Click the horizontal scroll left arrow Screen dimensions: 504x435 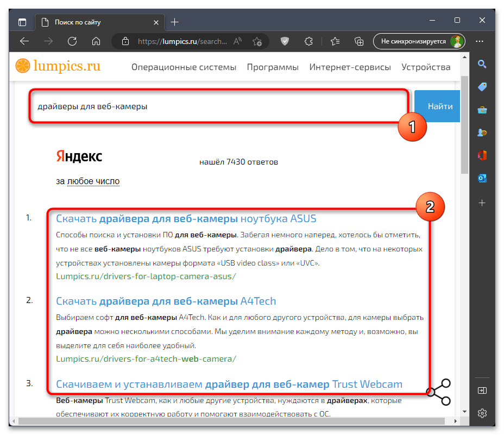14,421
